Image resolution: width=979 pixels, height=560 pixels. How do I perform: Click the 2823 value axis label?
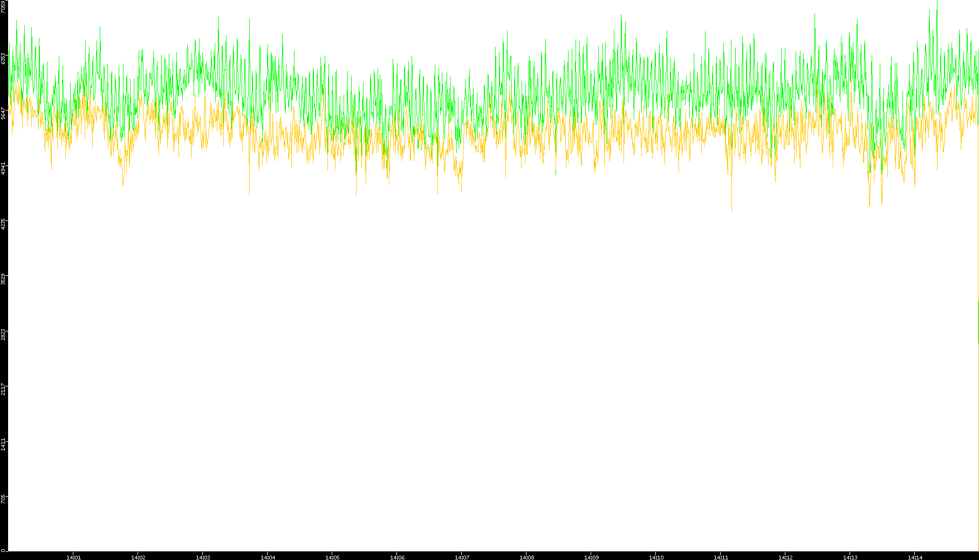pos(3,334)
